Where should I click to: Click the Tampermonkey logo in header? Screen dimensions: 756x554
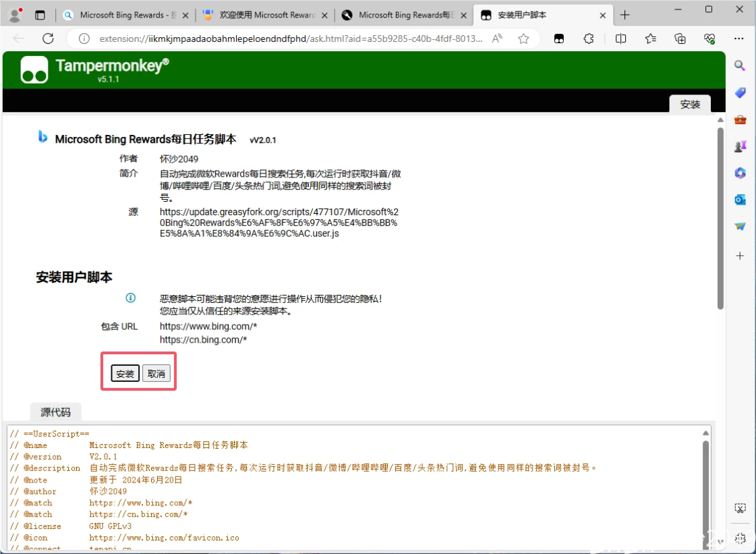(x=34, y=70)
